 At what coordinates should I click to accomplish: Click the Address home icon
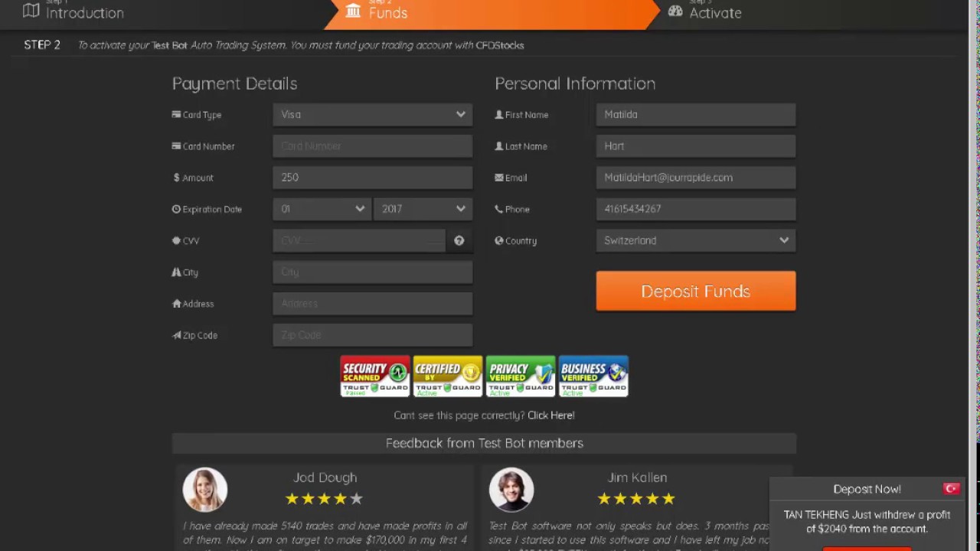pyautogui.click(x=176, y=303)
